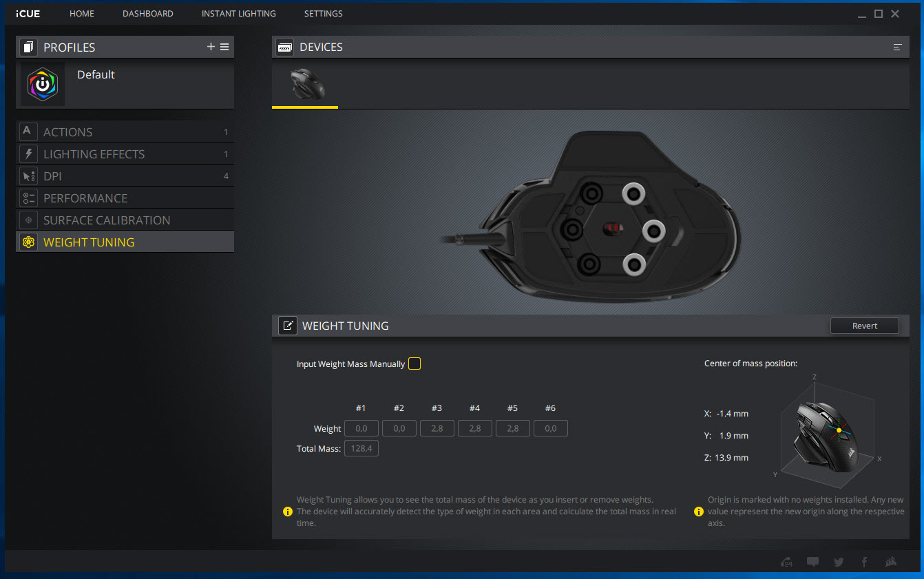Open the LIGHTING EFFECTS section
The image size is (924, 579).
[x=125, y=154]
